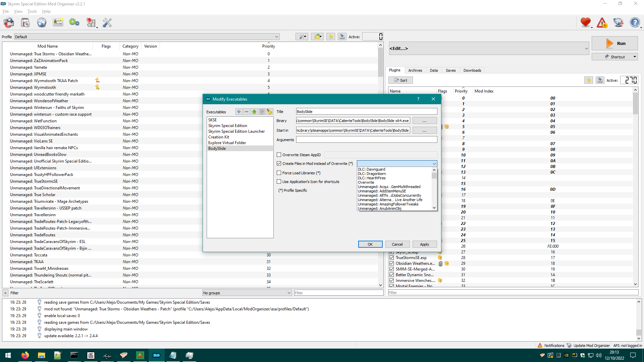This screenshot has width=644, height=362.
Task: Confirm dialog with OK button
Action: pyautogui.click(x=370, y=244)
